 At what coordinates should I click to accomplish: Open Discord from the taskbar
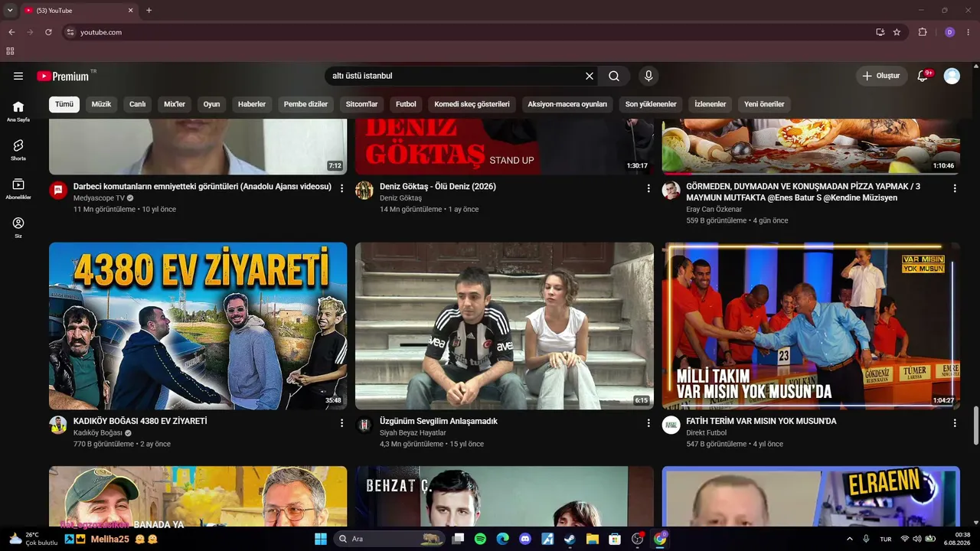[x=525, y=539]
